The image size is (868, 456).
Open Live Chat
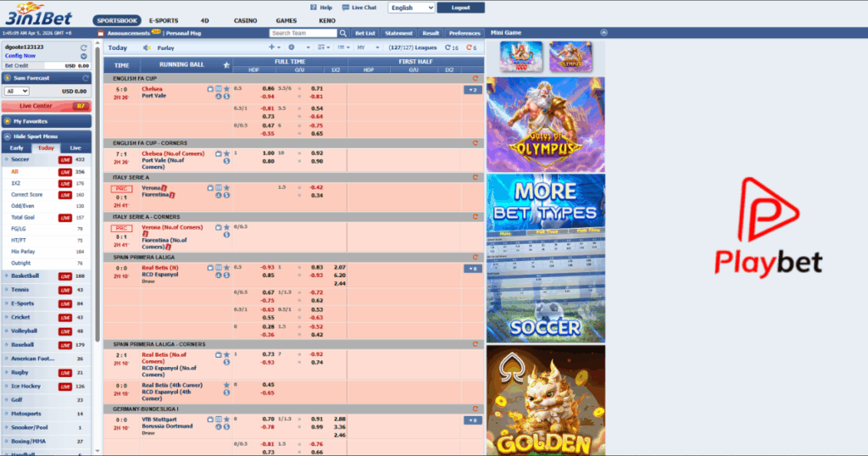359,8
